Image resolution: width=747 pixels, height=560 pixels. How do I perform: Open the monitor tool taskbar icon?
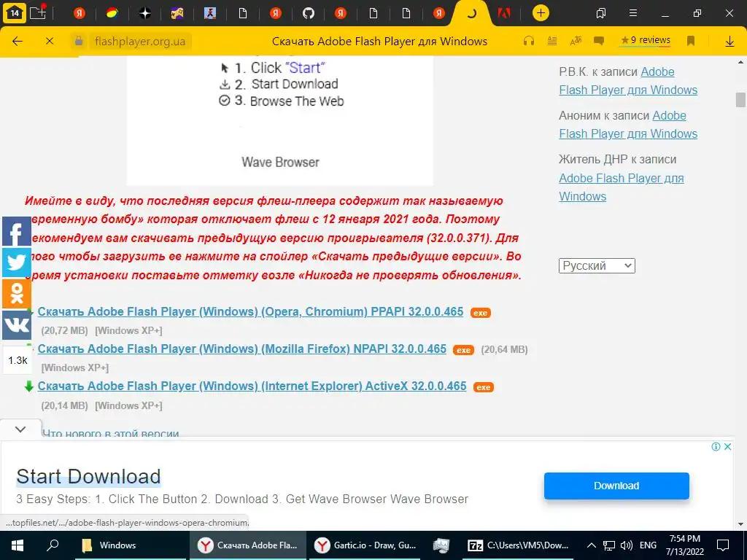click(x=441, y=545)
